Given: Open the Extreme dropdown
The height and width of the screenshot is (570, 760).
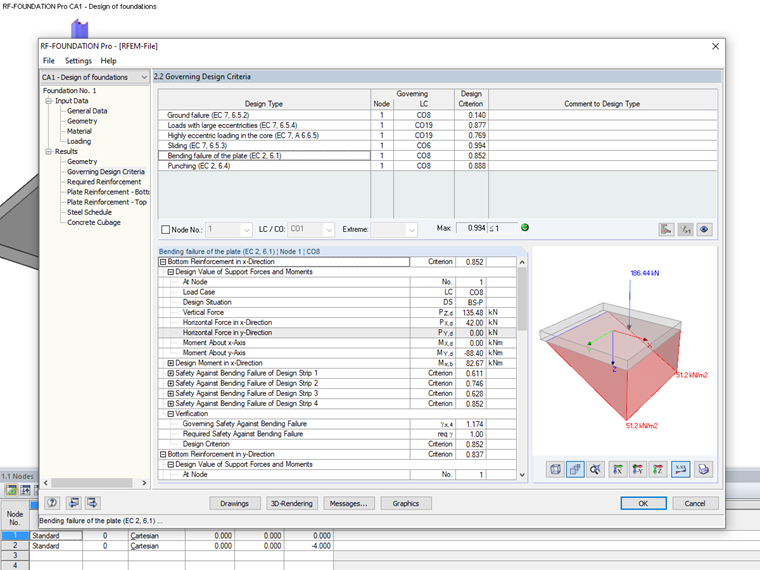Looking at the screenshot, I should click(x=412, y=230).
